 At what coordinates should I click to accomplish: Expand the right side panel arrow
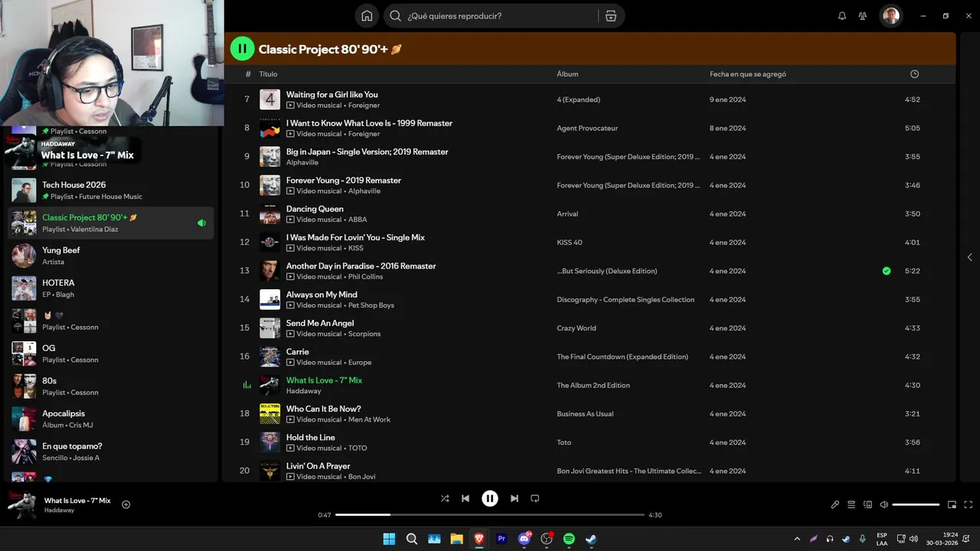970,257
